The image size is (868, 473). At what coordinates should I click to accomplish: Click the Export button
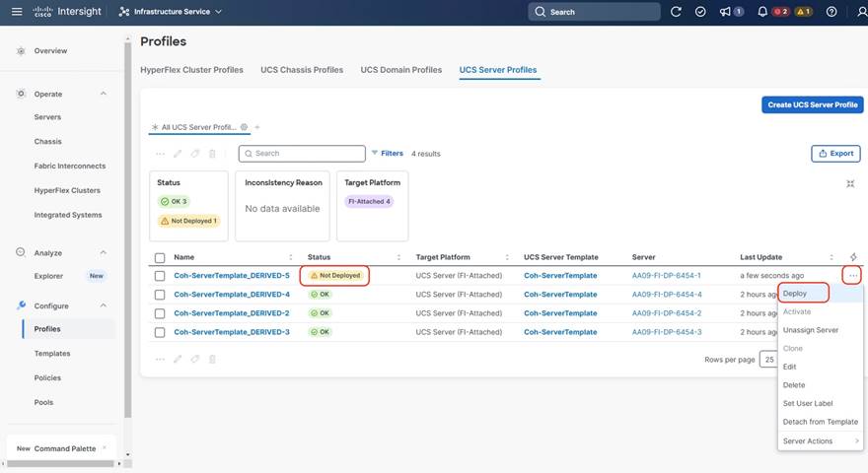click(x=835, y=154)
